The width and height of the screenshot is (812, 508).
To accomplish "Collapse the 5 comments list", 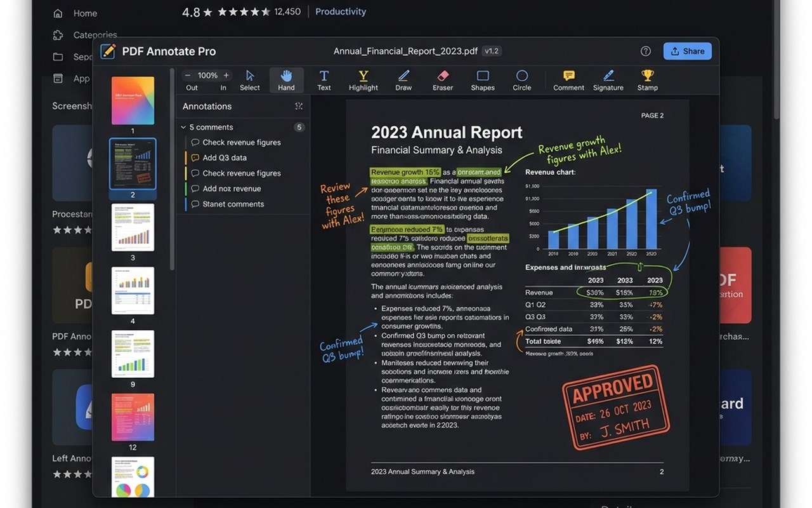I will pyautogui.click(x=183, y=127).
